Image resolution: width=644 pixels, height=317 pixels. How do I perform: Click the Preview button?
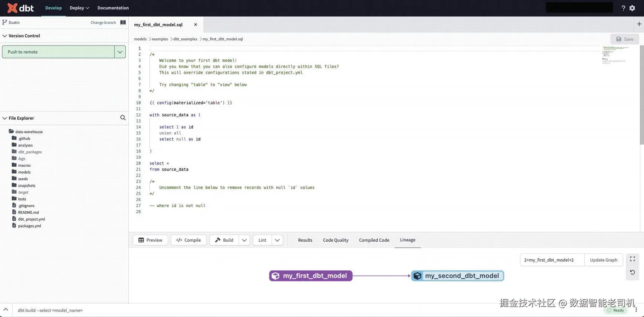coord(151,240)
